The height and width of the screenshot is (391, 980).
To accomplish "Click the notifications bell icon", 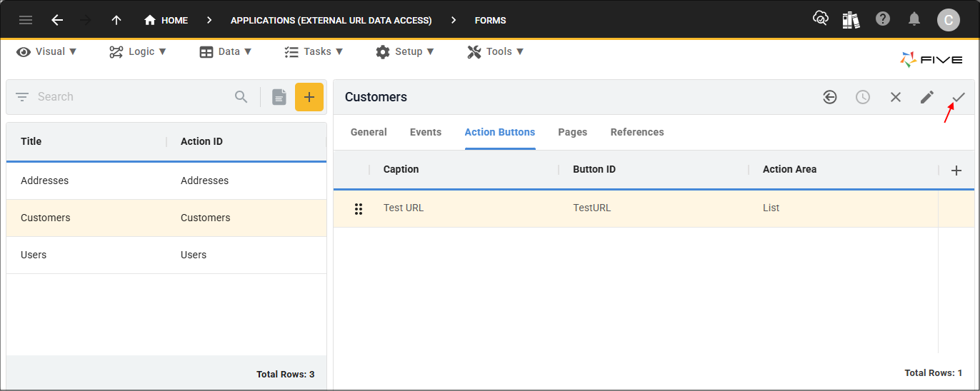I will click(914, 20).
